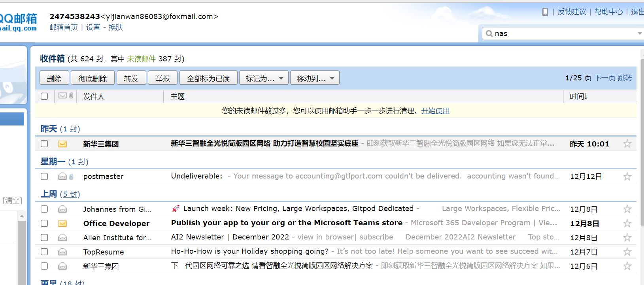
Task: Sort emails by 时间 column
Action: point(579,96)
